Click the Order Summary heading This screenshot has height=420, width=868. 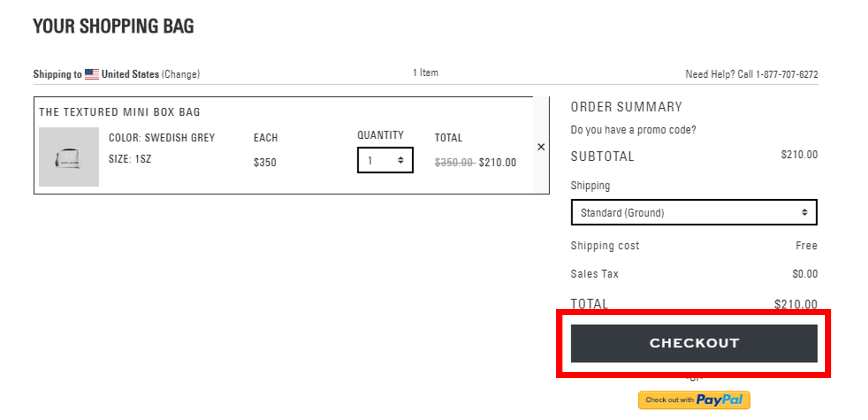pyautogui.click(x=626, y=107)
